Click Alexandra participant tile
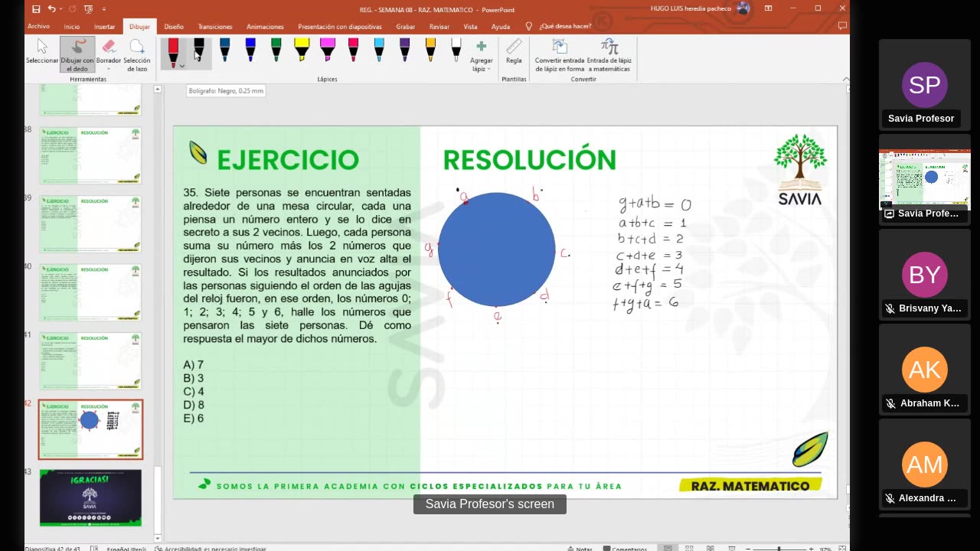This screenshot has height=551, width=980. [x=925, y=464]
